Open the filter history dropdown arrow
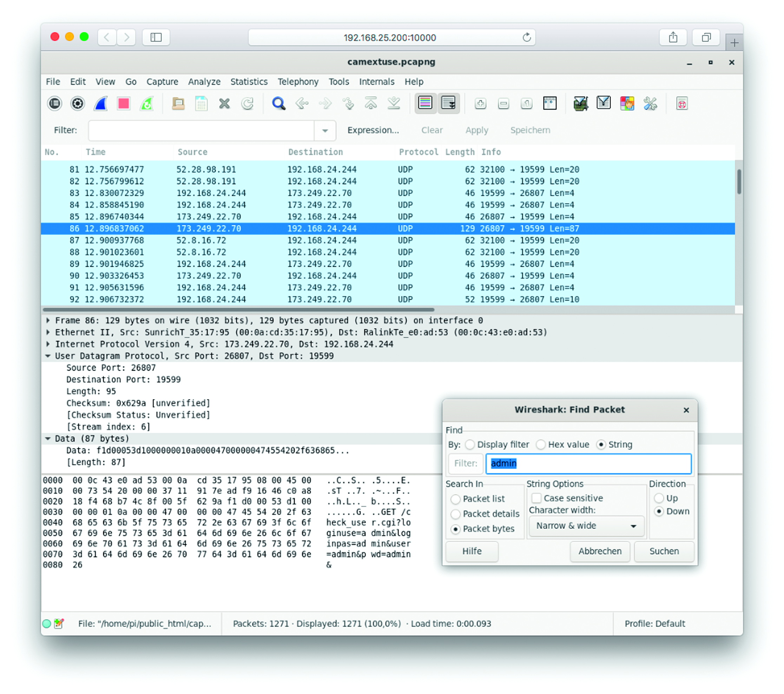The image size is (784, 694). [324, 130]
